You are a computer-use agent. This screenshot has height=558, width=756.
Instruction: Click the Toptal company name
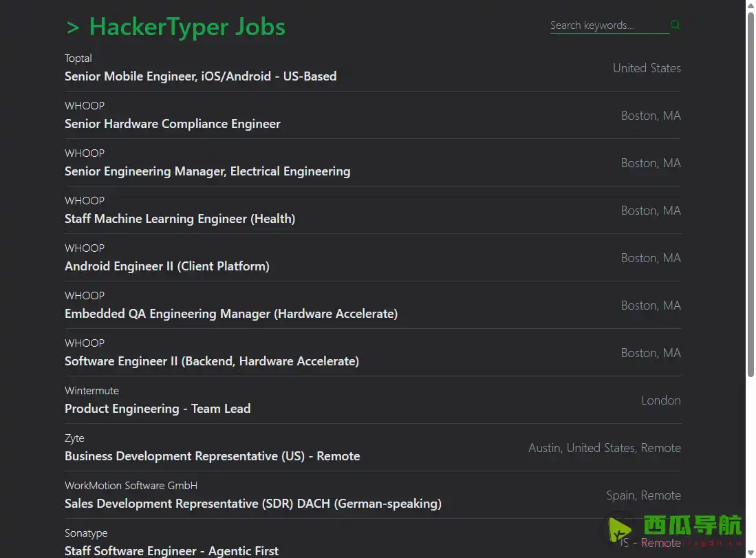point(78,58)
